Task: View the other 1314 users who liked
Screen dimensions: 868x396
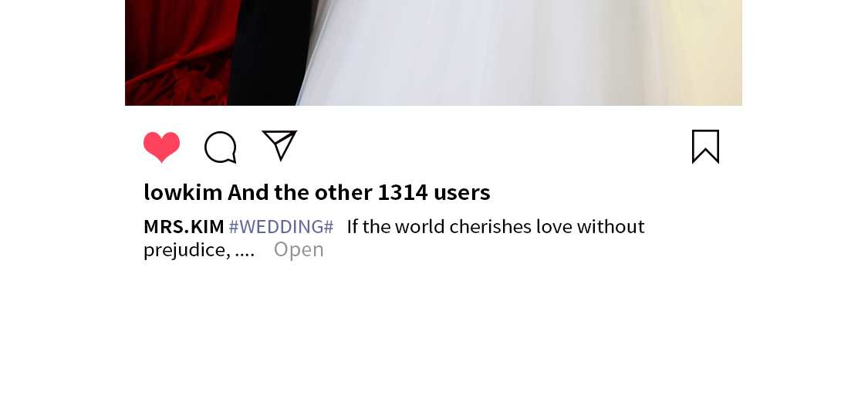Action: tap(359, 192)
